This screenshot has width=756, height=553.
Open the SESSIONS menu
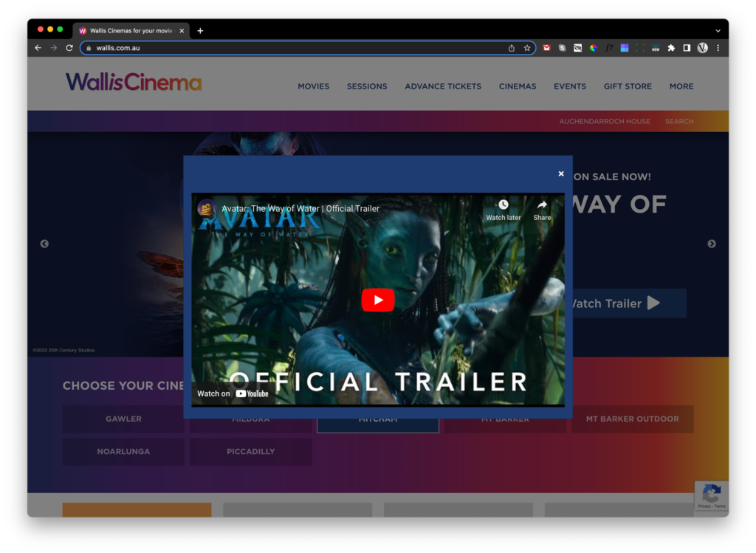367,86
